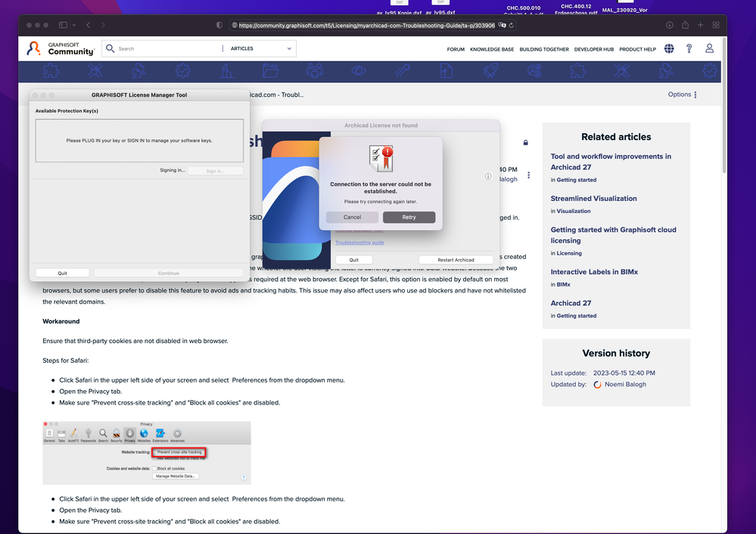Click Quit in License Manager Tool
The image size is (756, 534).
tap(62, 273)
